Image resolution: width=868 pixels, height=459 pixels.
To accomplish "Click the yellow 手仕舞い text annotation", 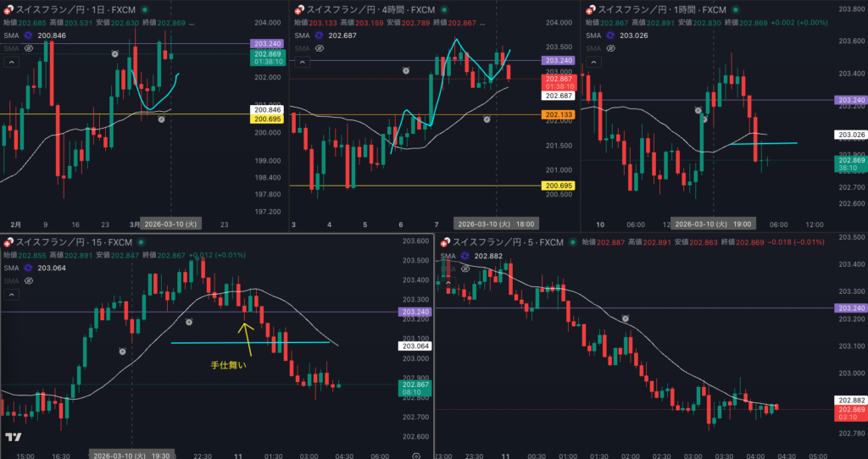I will coord(229,366).
